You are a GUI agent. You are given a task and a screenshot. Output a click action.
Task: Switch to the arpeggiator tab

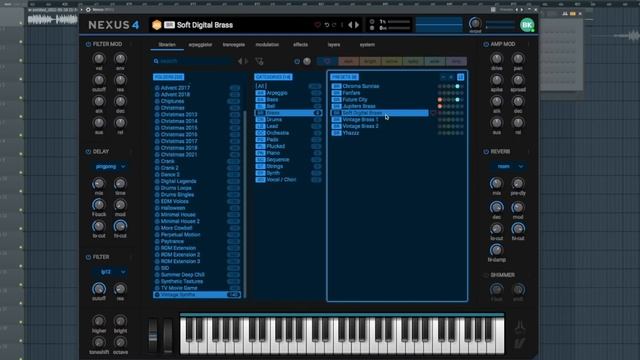pos(200,44)
